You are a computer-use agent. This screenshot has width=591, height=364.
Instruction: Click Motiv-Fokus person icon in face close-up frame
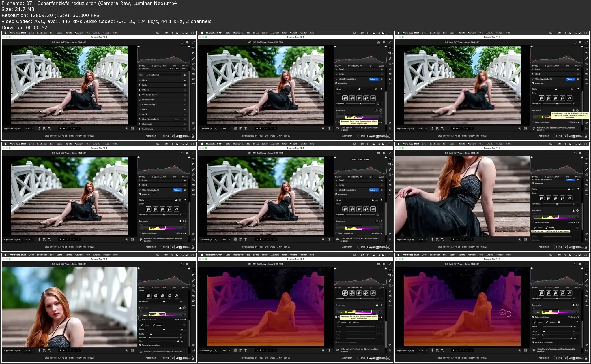point(180,308)
